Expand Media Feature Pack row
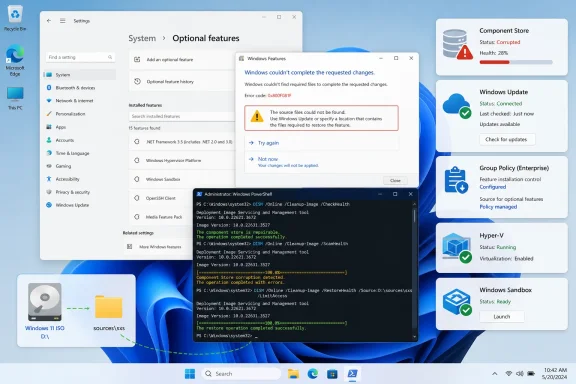Image resolution: width=576 pixels, height=384 pixels. [161, 217]
